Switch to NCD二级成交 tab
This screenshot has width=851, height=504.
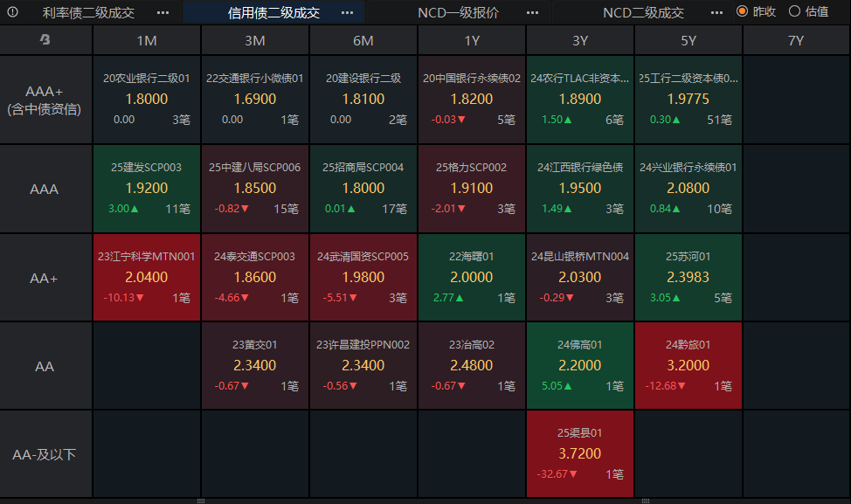643,12
